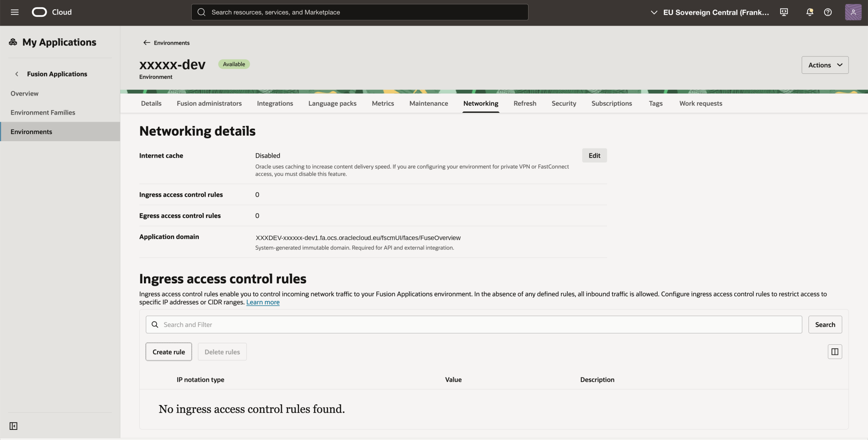868x440 pixels.
Task: Click Fusion Applications sidebar heading
Action: tap(57, 74)
